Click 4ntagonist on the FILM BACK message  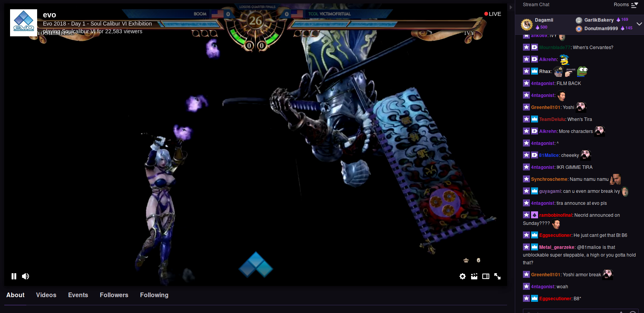tap(543, 83)
